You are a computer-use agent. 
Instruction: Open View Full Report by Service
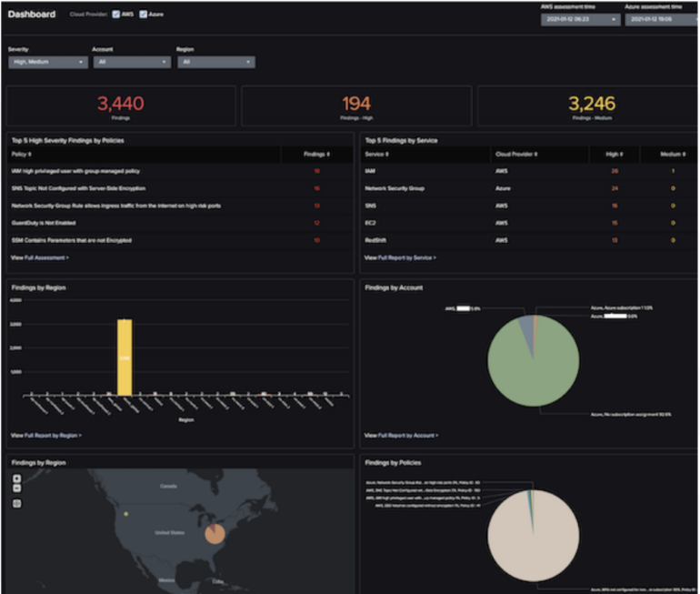coord(400,258)
